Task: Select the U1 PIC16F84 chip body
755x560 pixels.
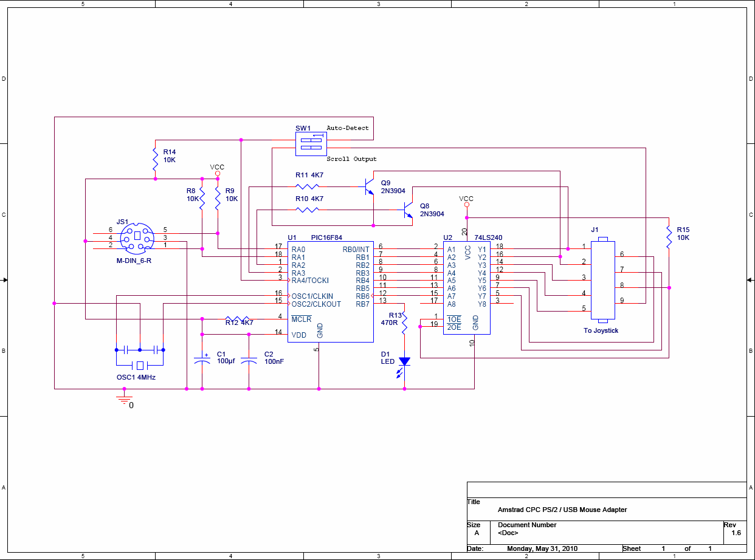Action: click(x=330, y=292)
